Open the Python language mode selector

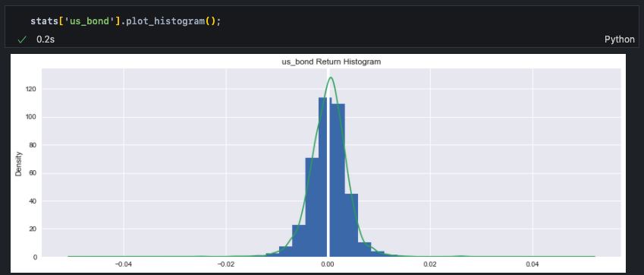pos(620,40)
